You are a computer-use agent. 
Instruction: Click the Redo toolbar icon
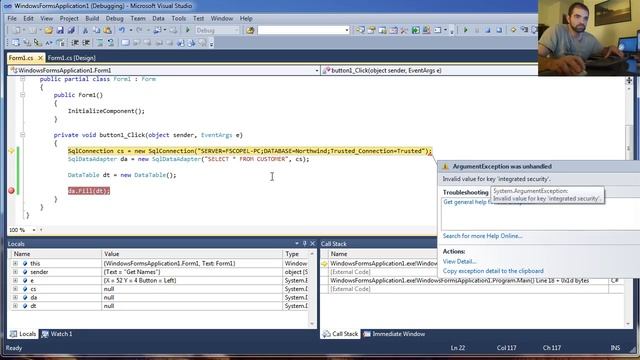(139, 30)
